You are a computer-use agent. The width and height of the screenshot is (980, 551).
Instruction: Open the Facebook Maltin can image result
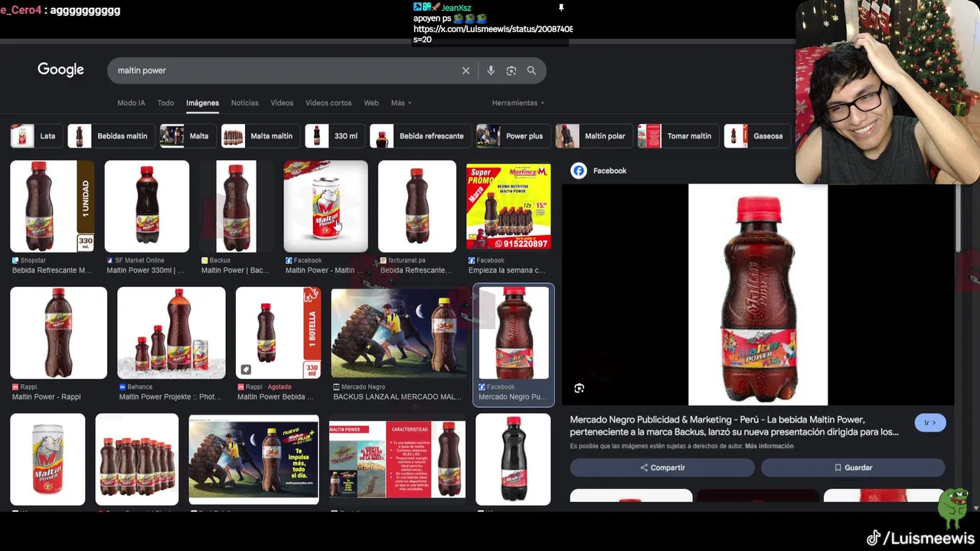click(325, 207)
